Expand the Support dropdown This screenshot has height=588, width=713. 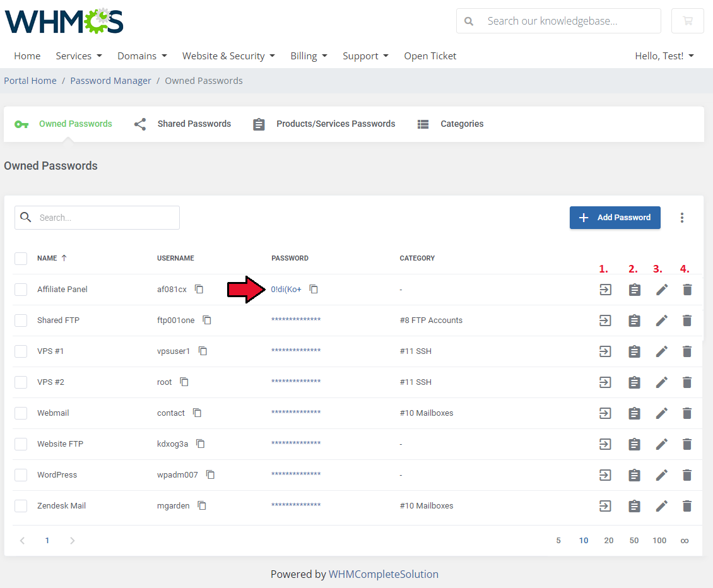click(x=365, y=56)
